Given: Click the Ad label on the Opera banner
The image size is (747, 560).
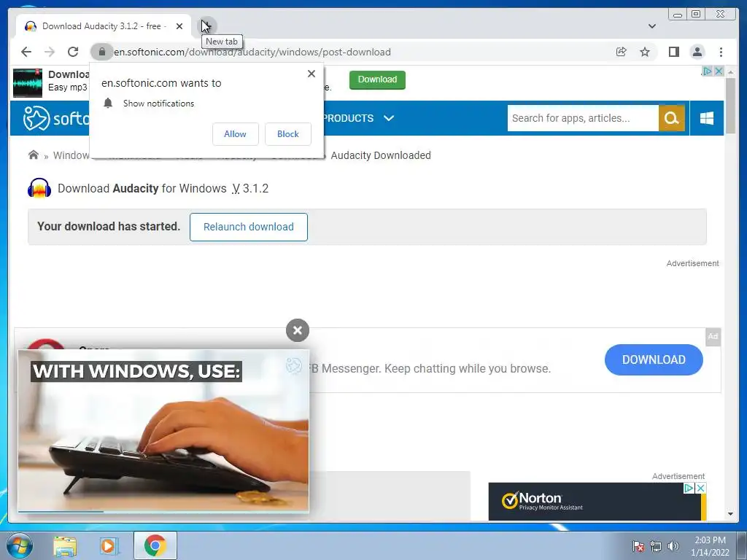Looking at the screenshot, I should point(713,336).
